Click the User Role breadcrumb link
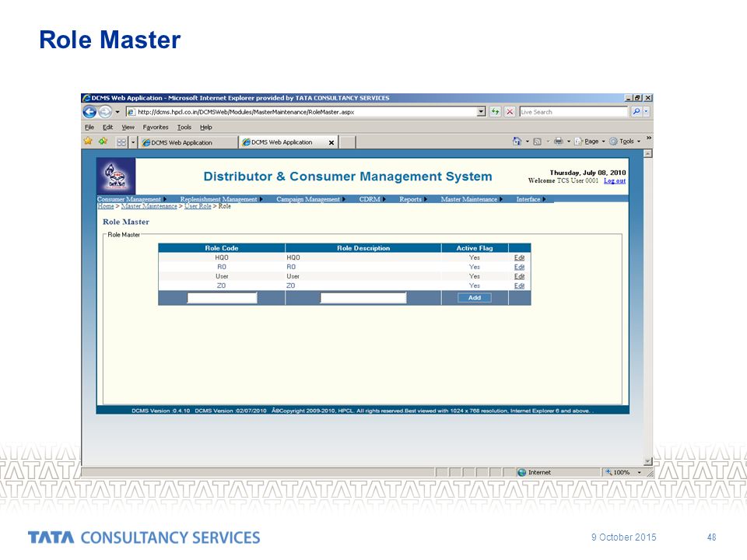Viewport: 747px width, 560px height. (198, 206)
